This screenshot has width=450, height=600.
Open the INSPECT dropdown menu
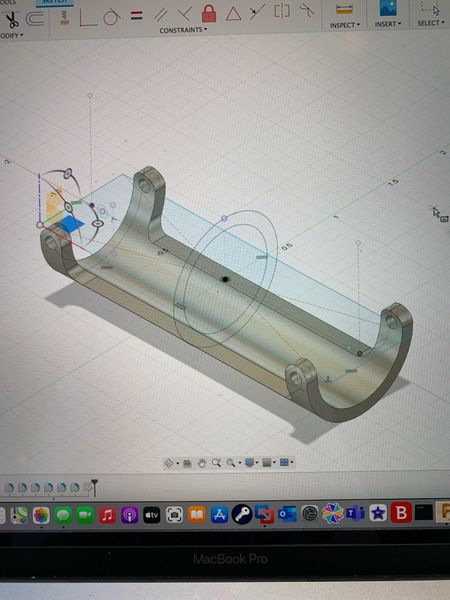point(345,25)
